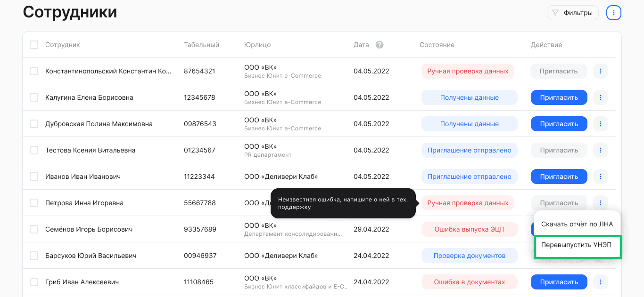This screenshot has height=297, width=644.
Task: Click the Ошибка в документах status badge
Action: pos(470,282)
